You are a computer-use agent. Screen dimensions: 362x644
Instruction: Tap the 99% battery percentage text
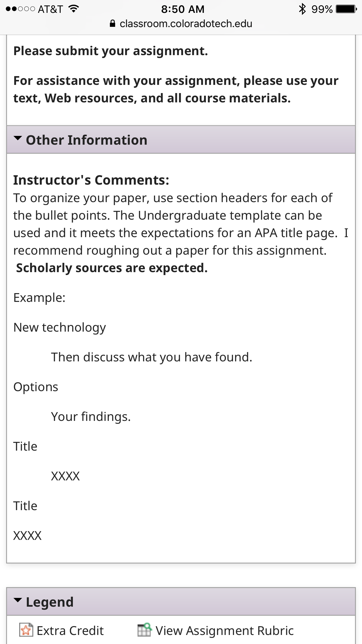click(x=322, y=9)
